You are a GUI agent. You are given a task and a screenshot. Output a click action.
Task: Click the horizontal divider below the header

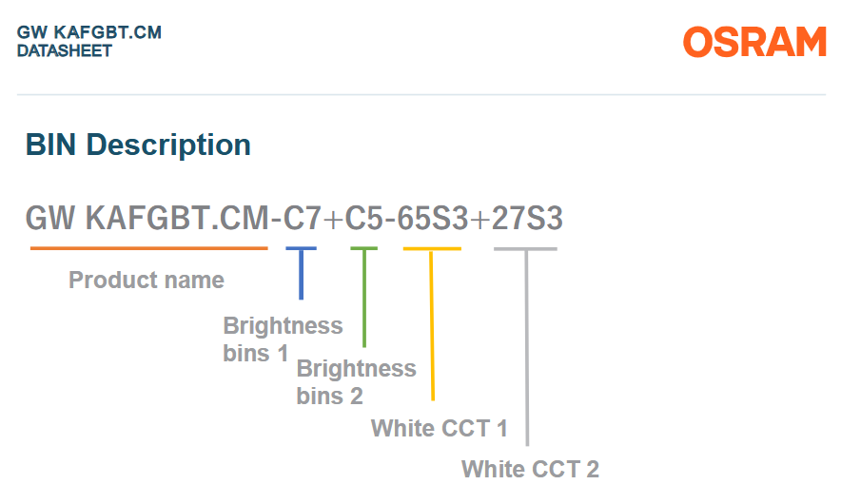pyautogui.click(x=421, y=94)
